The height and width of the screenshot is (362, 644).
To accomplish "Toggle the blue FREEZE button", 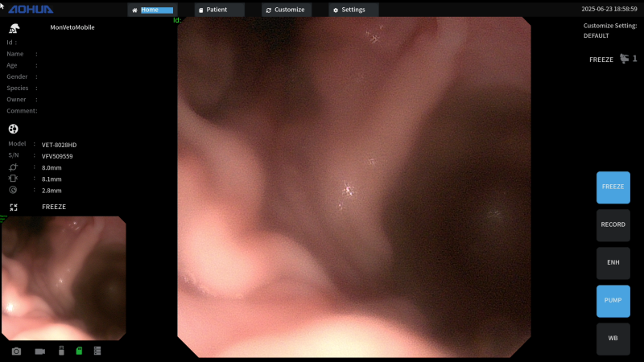I will tap(613, 187).
